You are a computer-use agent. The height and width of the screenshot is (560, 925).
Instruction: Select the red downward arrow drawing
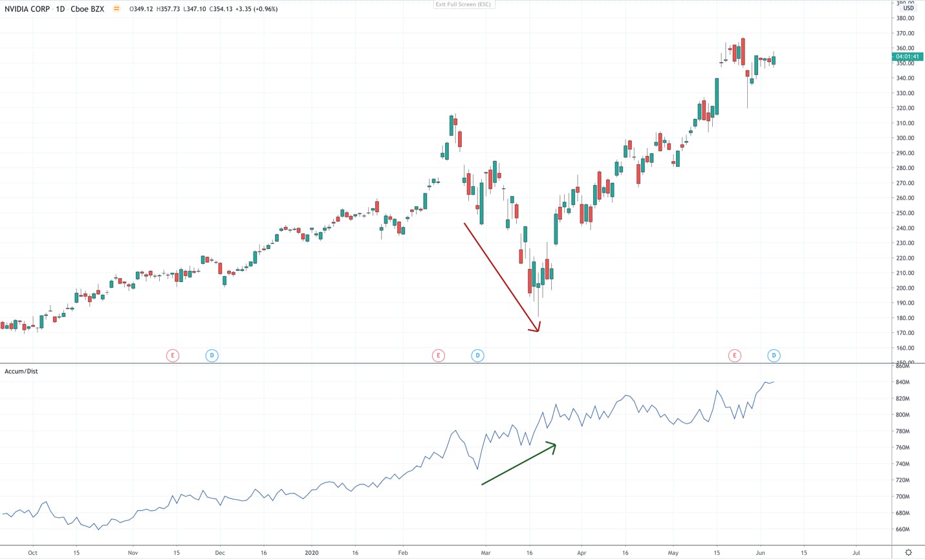[x=501, y=277]
